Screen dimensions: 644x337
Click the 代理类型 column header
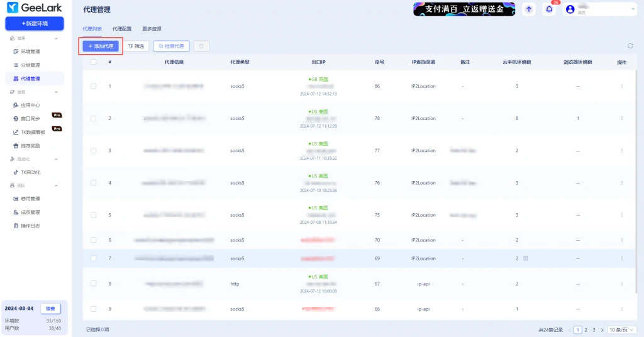(x=240, y=62)
